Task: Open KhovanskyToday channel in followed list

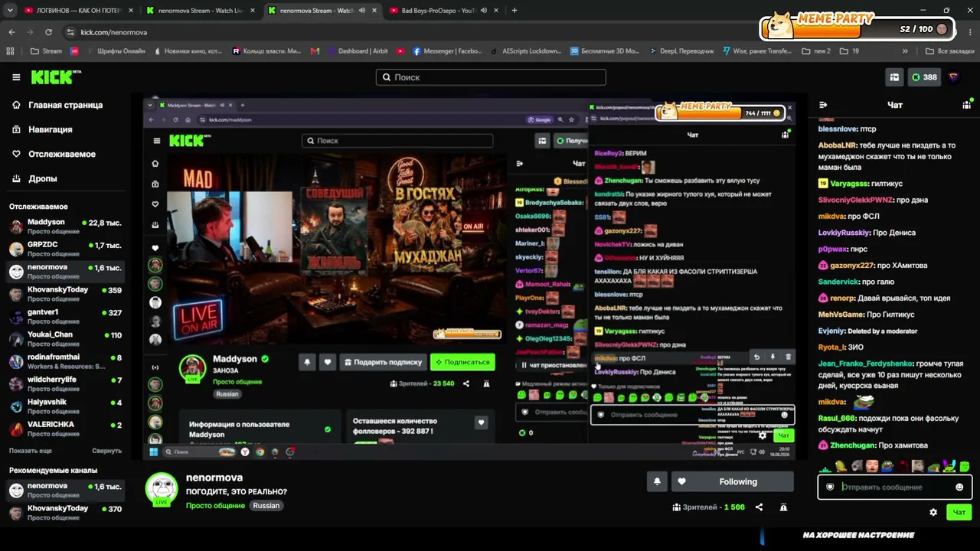Action: point(65,294)
